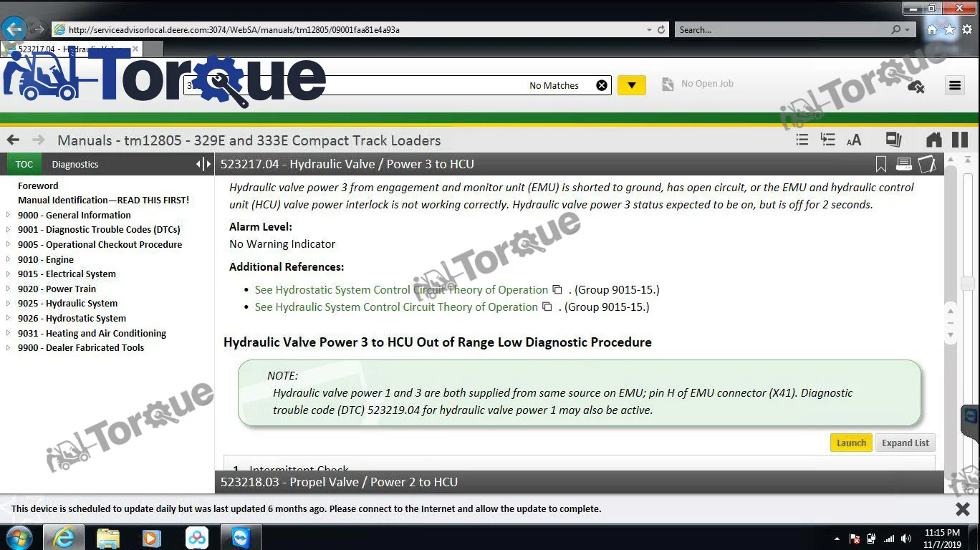Open the stacked image gallery icon

click(893, 140)
